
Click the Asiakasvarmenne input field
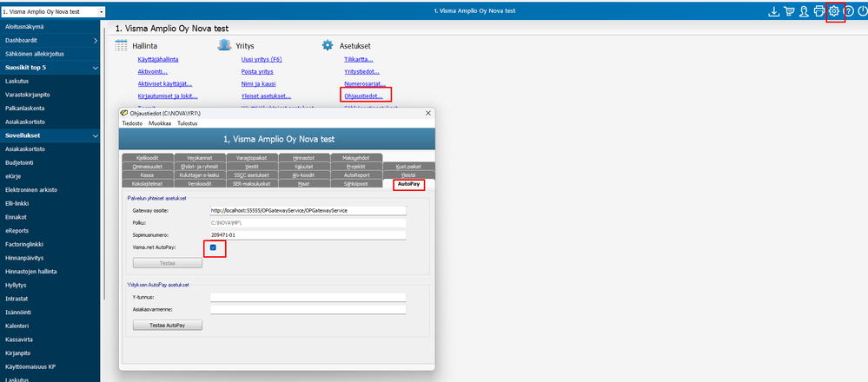[308, 310]
